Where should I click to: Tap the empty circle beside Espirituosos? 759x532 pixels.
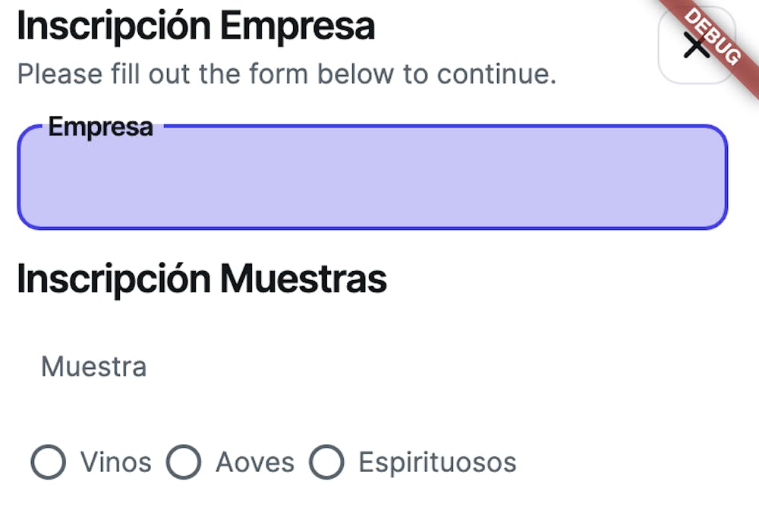[326, 462]
